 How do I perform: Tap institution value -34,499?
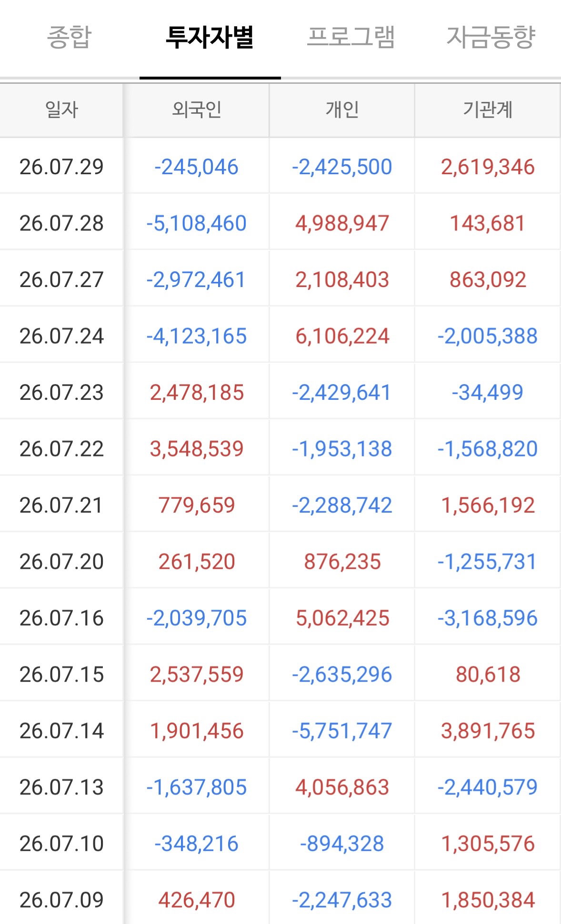point(488,393)
